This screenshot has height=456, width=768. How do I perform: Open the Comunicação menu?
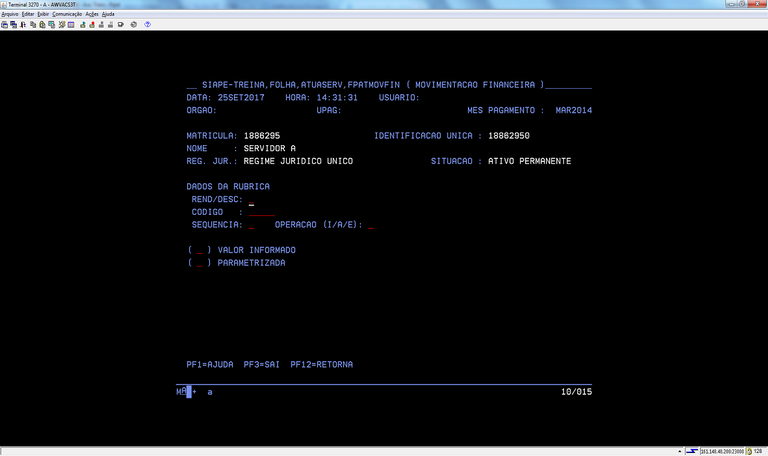point(67,14)
